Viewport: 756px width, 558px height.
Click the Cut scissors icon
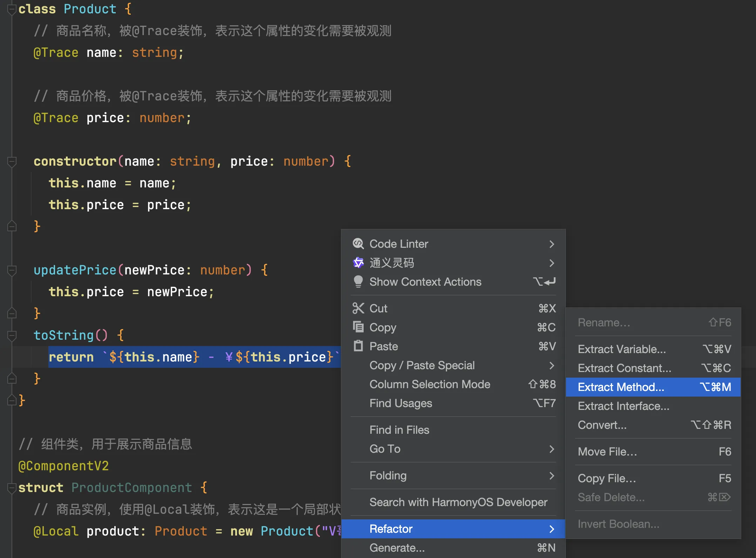pos(358,308)
